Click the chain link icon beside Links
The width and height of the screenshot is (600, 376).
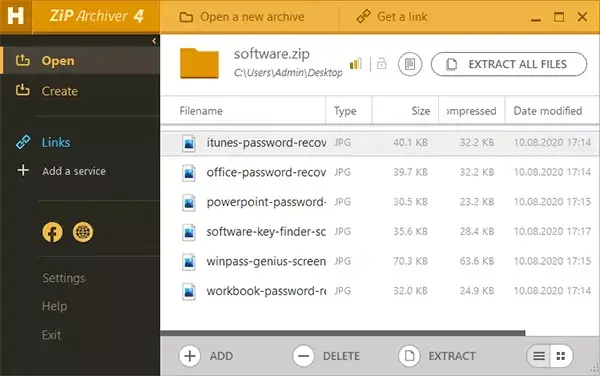tap(23, 142)
